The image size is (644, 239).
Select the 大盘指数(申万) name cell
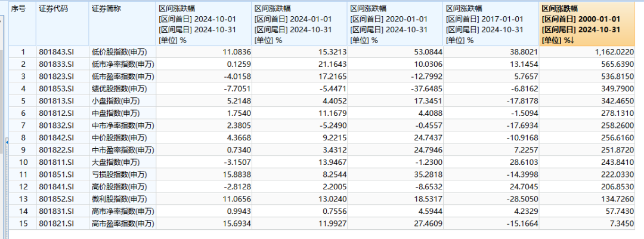click(115, 162)
